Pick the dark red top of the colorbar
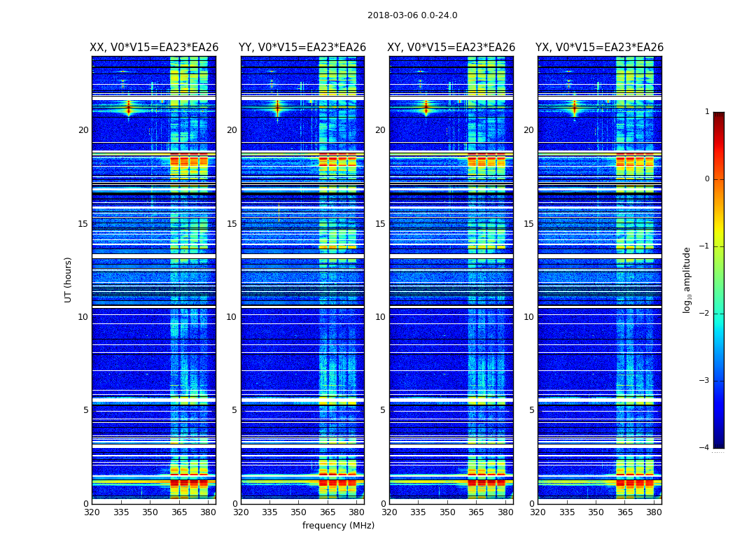 pos(718,115)
